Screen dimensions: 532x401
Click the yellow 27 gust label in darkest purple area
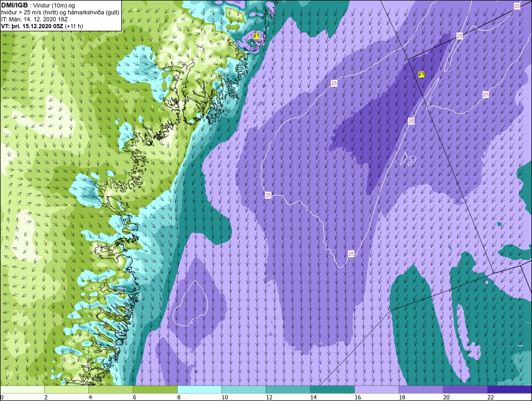coord(421,75)
